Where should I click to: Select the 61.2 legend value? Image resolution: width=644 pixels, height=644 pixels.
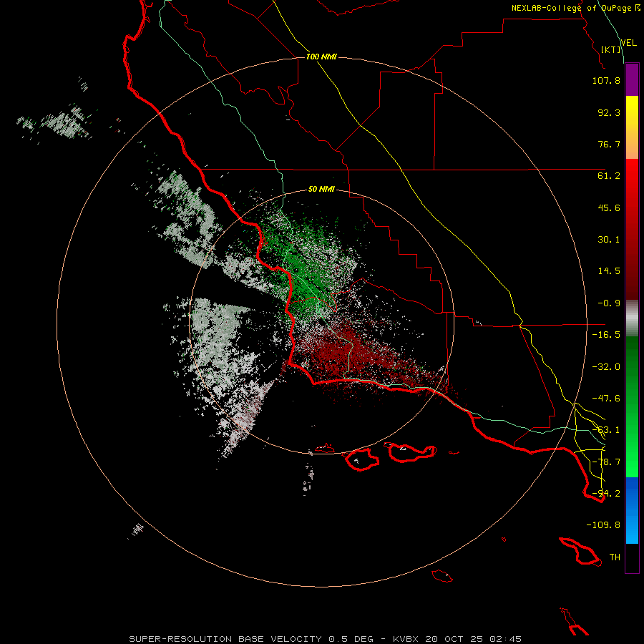609,176
